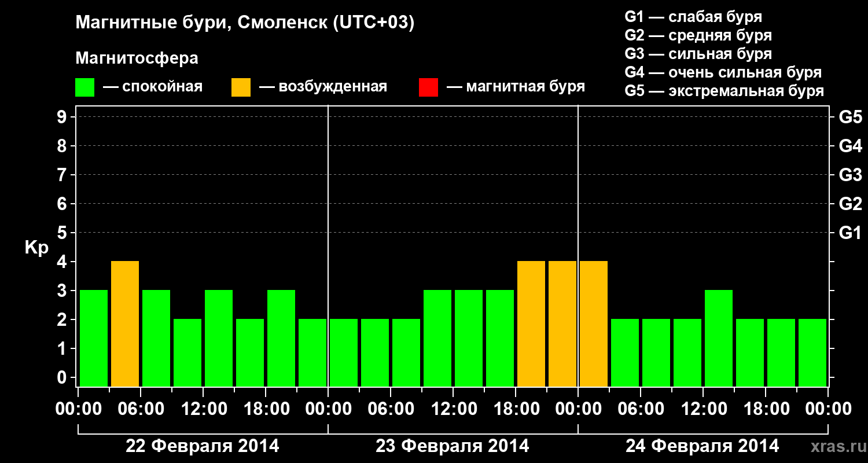
Task: Click '06:00' time label above 23 Февраля
Action: click(391, 409)
